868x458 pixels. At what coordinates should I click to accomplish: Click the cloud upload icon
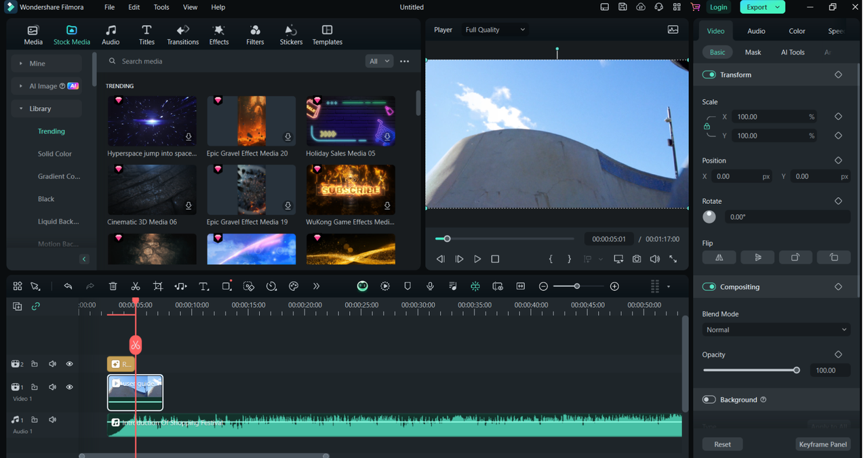(641, 7)
